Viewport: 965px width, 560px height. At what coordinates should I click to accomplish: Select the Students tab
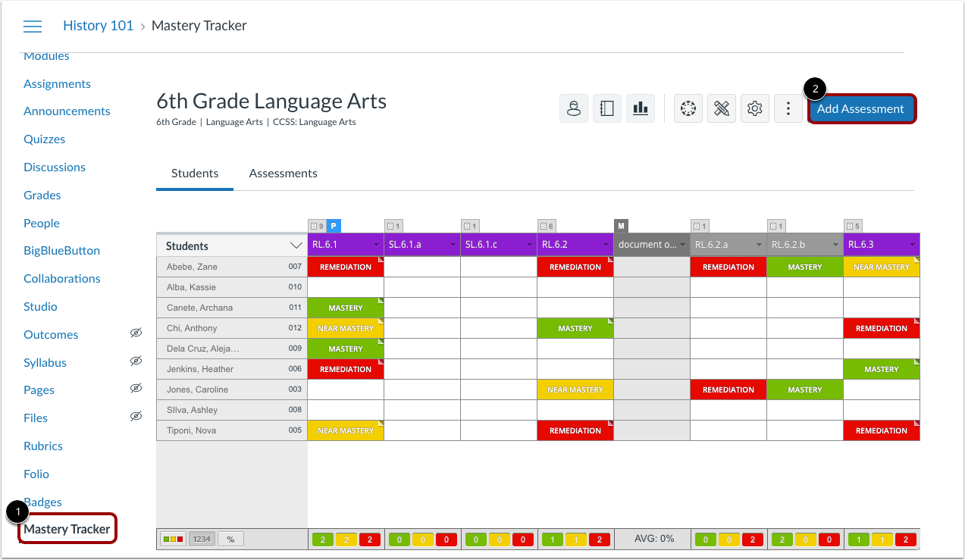(x=194, y=173)
